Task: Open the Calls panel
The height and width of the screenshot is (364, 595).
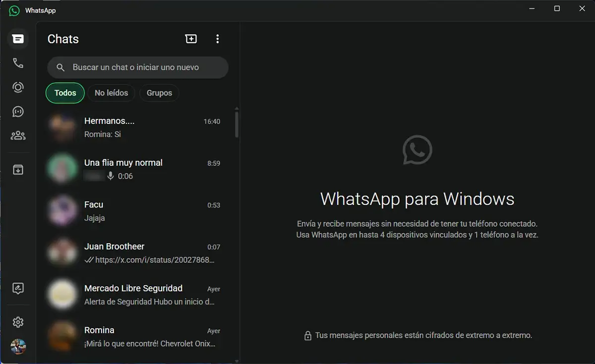Action: (18, 63)
